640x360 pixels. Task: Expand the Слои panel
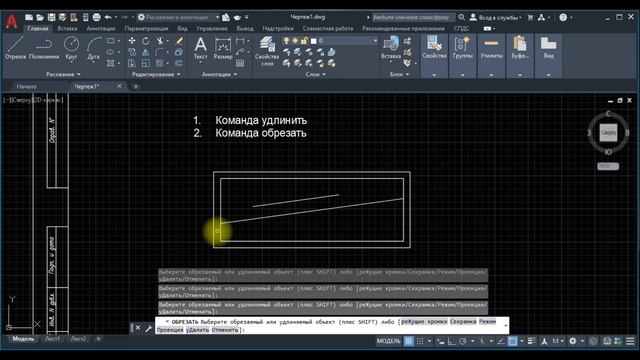coord(316,74)
